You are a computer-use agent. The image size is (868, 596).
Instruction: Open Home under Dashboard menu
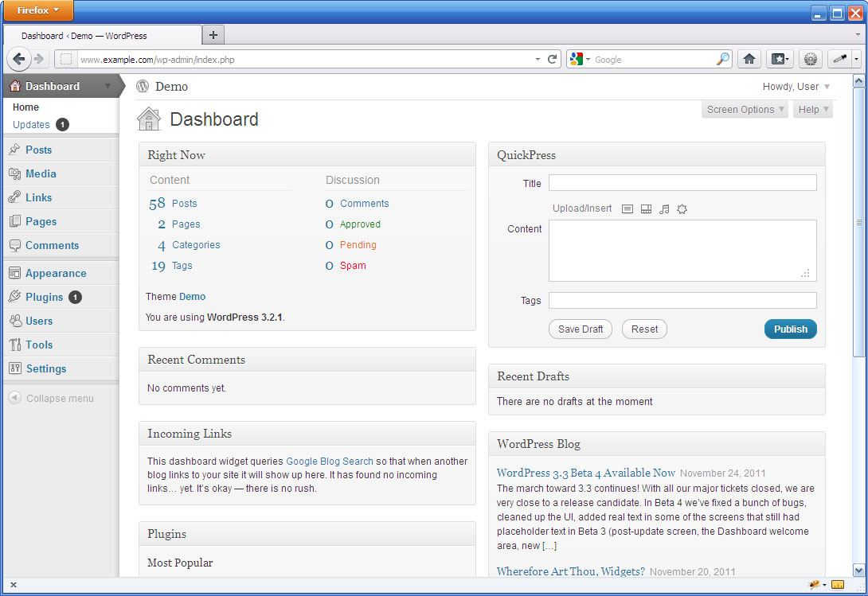[26, 107]
